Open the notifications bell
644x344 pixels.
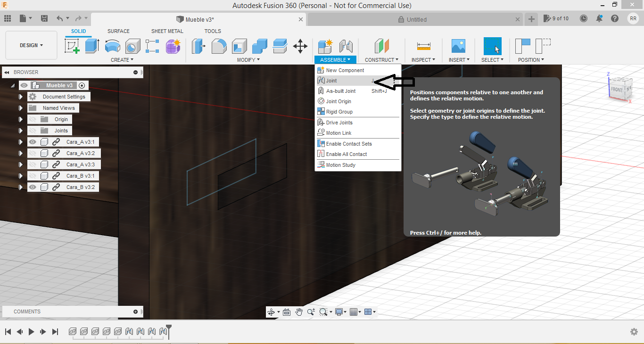coord(599,19)
